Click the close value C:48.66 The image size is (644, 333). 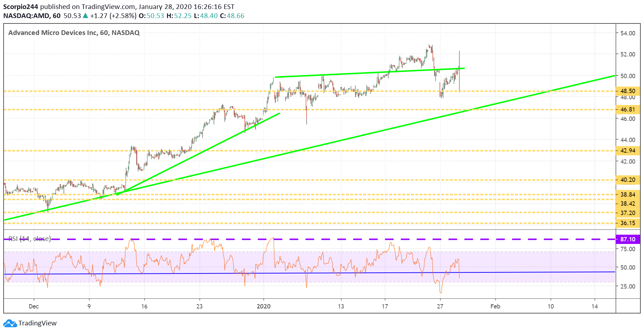coord(232,16)
